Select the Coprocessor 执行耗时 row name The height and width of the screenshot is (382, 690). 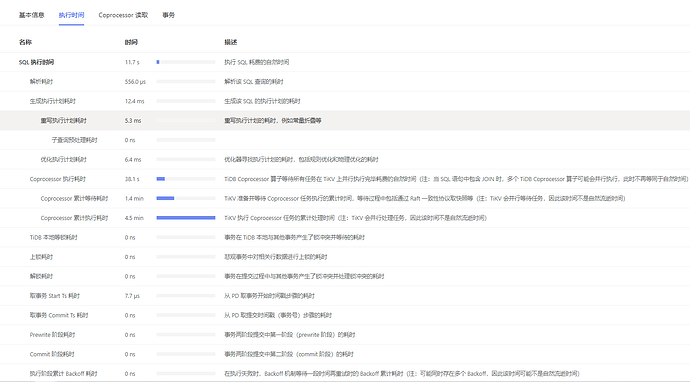(58, 179)
